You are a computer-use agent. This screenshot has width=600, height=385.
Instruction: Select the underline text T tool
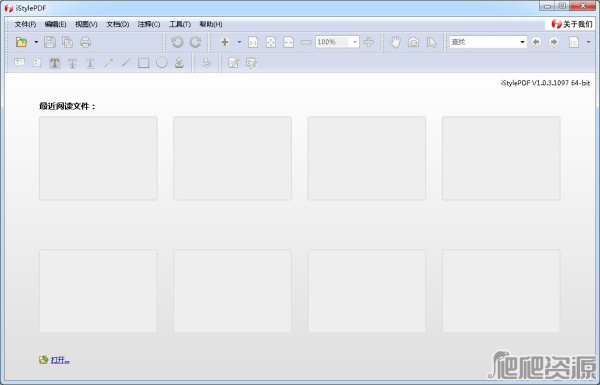90,63
